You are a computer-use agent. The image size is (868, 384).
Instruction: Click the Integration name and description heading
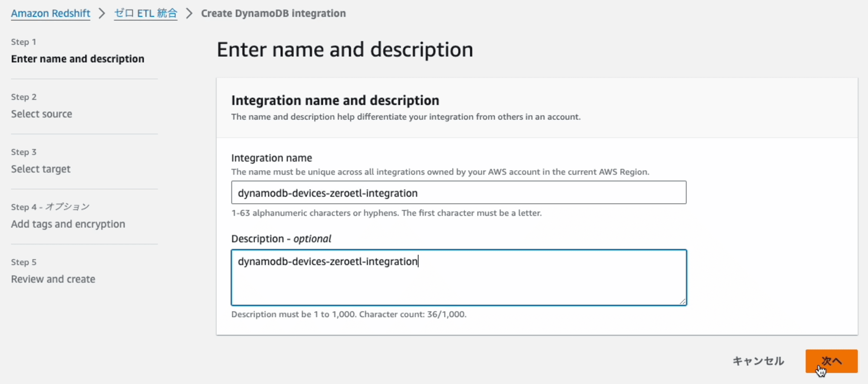point(335,100)
